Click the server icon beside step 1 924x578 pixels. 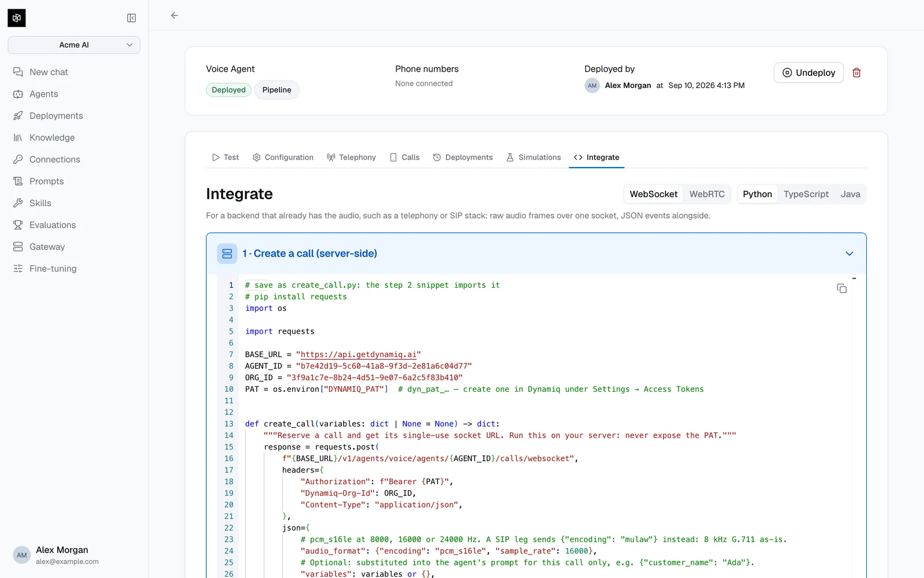coord(227,254)
